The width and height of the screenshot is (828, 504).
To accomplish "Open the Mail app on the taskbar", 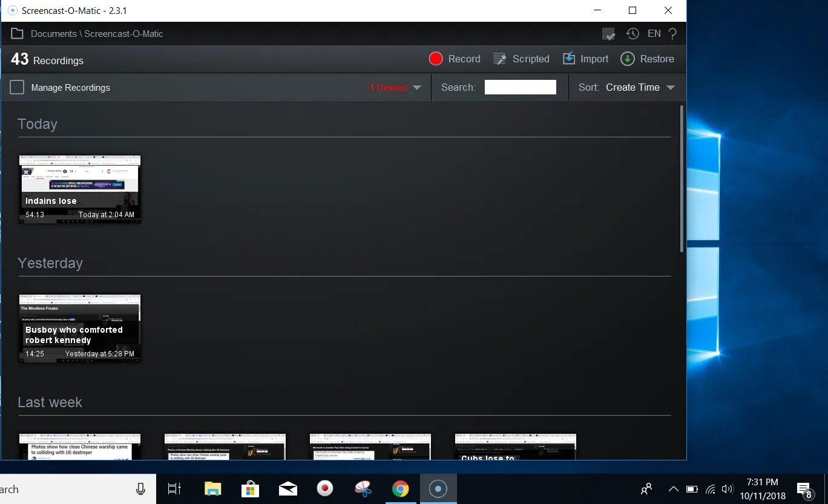I will (288, 489).
